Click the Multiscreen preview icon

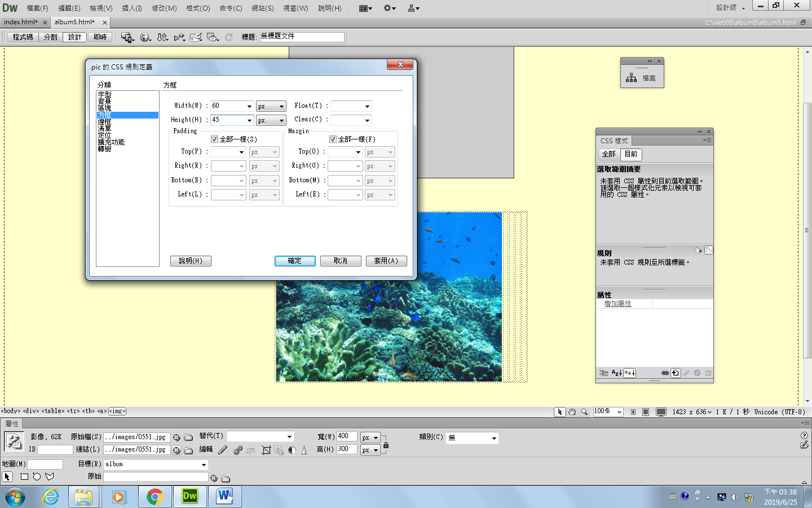pyautogui.click(x=127, y=37)
